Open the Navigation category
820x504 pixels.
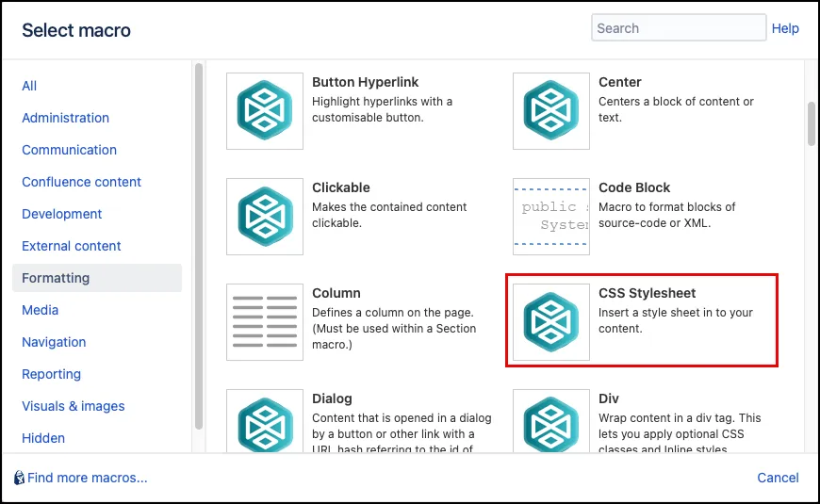pos(54,342)
